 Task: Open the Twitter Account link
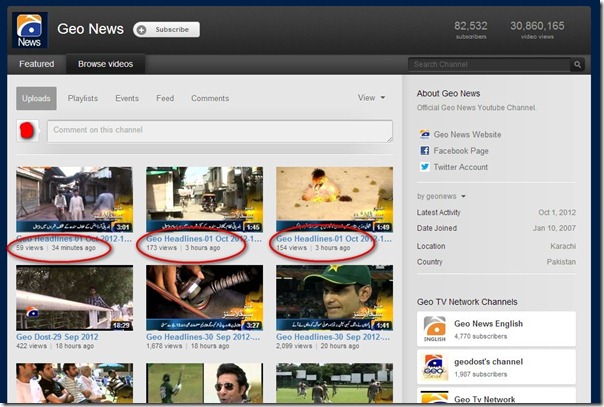click(x=460, y=167)
